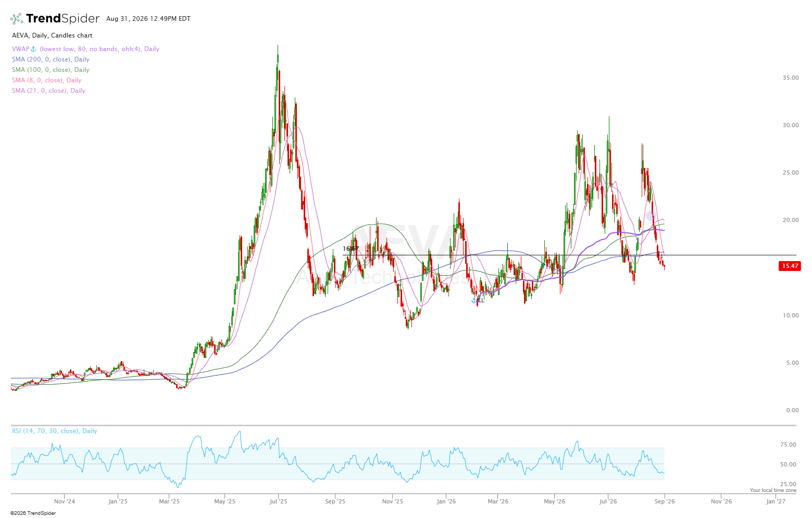This screenshot has width=812, height=518.
Task: Click the Jul '26 date axis label
Action: 608,502
